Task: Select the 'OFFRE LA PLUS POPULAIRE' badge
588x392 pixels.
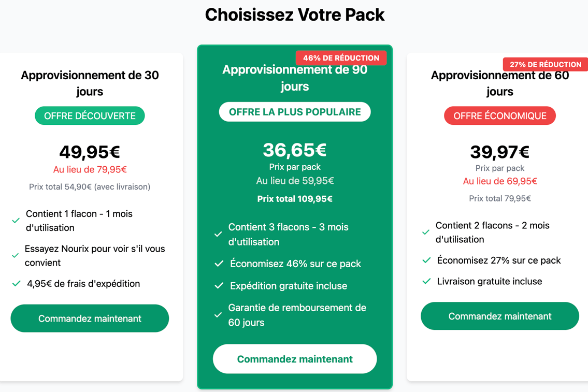Action: 295,112
